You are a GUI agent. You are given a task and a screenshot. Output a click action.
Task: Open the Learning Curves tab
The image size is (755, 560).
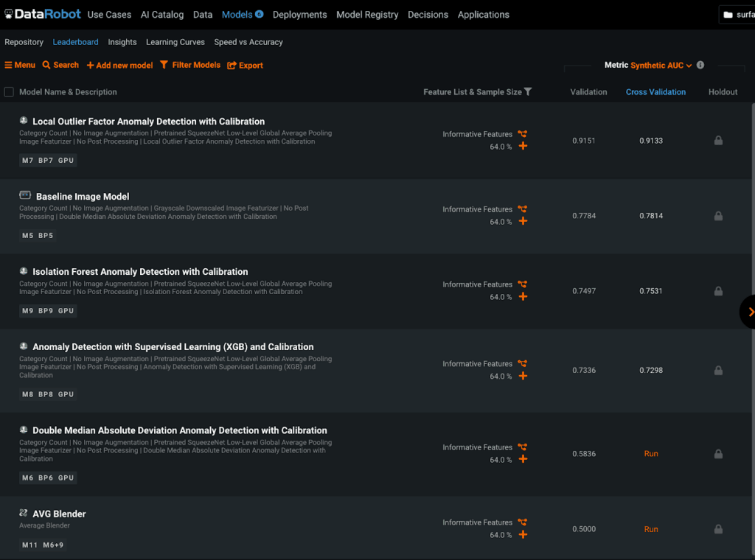click(175, 42)
